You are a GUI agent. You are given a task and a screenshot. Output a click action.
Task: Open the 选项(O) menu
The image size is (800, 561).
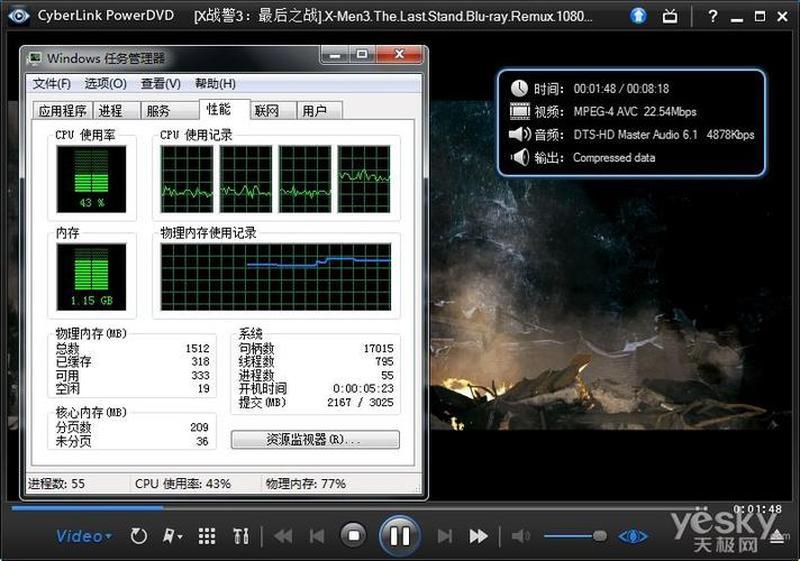pos(105,84)
